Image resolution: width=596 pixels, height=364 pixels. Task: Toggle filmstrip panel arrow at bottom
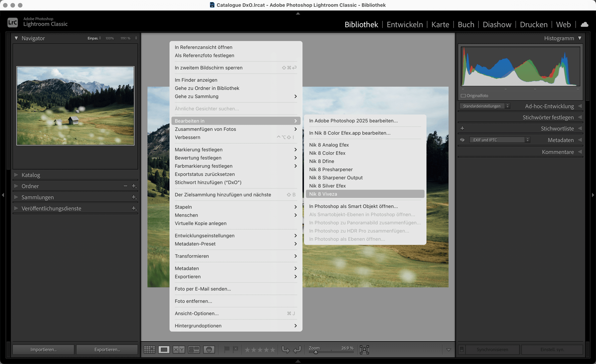point(298,361)
